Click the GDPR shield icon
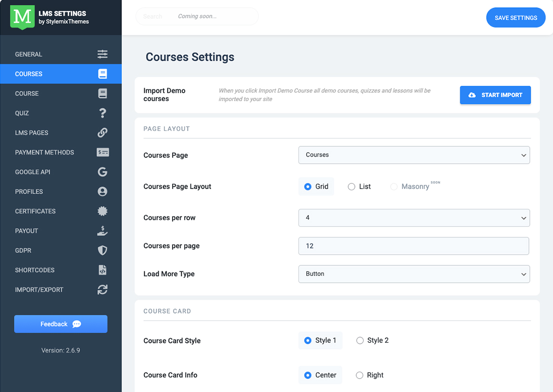Image resolution: width=553 pixels, height=392 pixels. 102,250
